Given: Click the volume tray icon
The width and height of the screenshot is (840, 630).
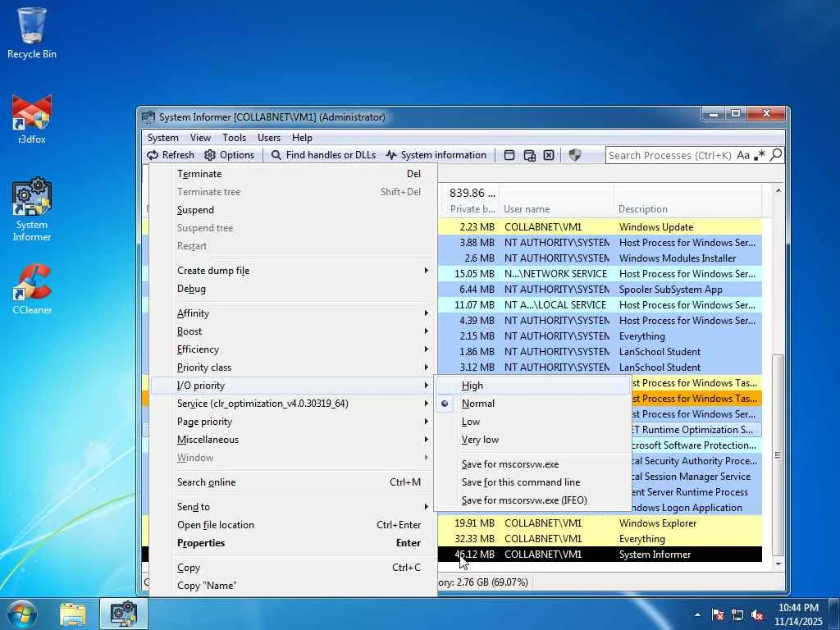Looking at the screenshot, I should tap(757, 615).
